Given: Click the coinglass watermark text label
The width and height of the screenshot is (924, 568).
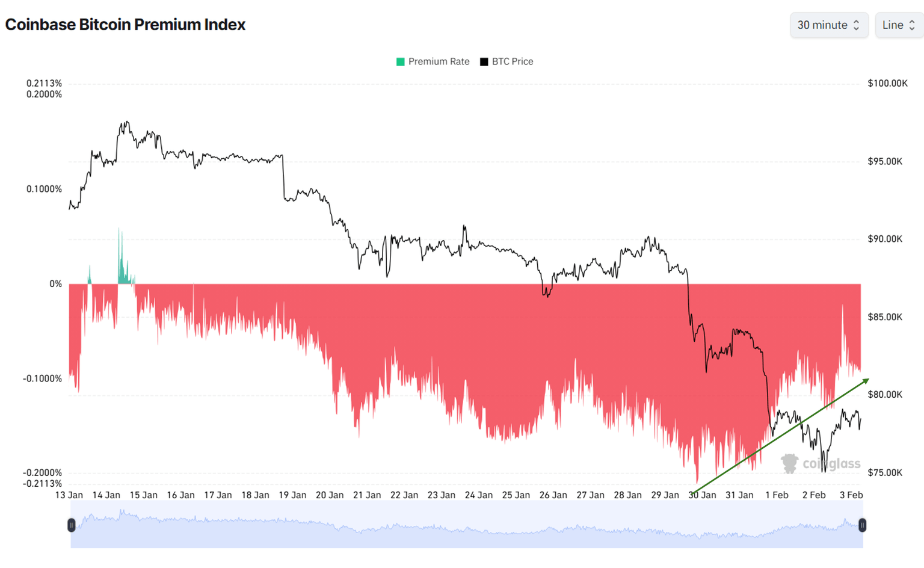Looking at the screenshot, I should tap(831, 464).
